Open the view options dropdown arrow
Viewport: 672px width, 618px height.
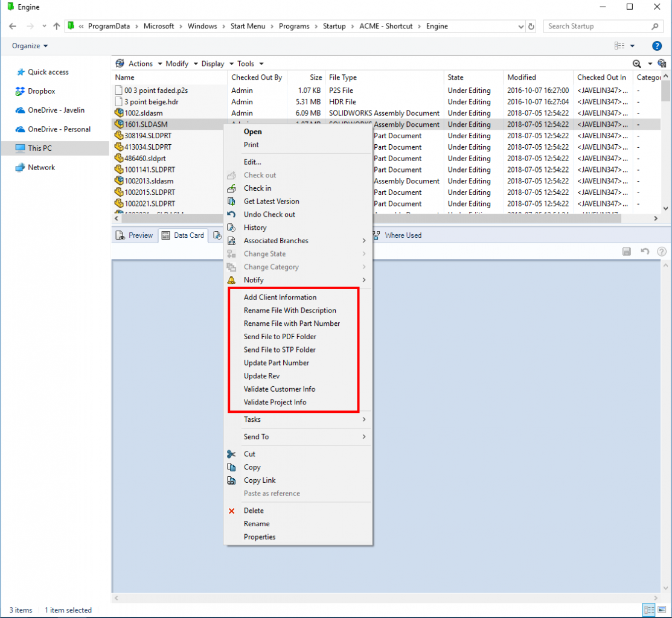point(632,46)
